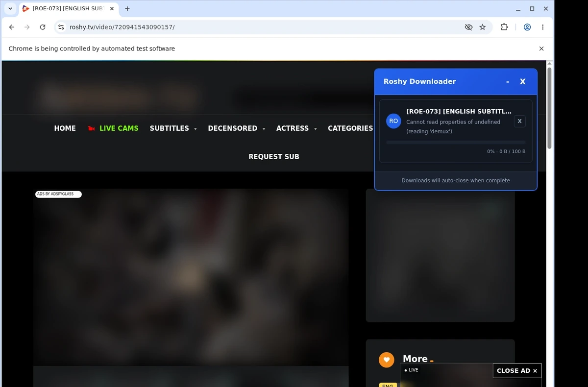This screenshot has width=588, height=387.
Task: Click the CLOSE AD button
Action: click(x=517, y=371)
